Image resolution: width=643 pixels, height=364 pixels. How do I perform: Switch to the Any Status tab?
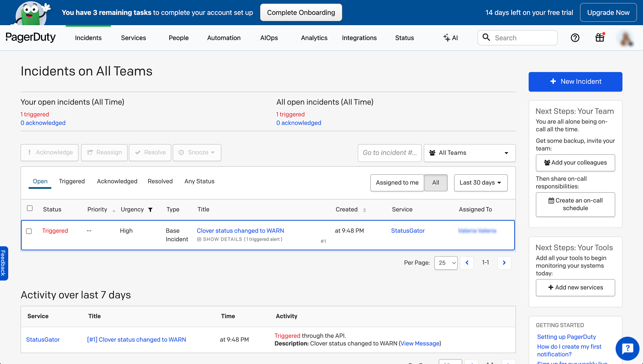[x=199, y=182]
